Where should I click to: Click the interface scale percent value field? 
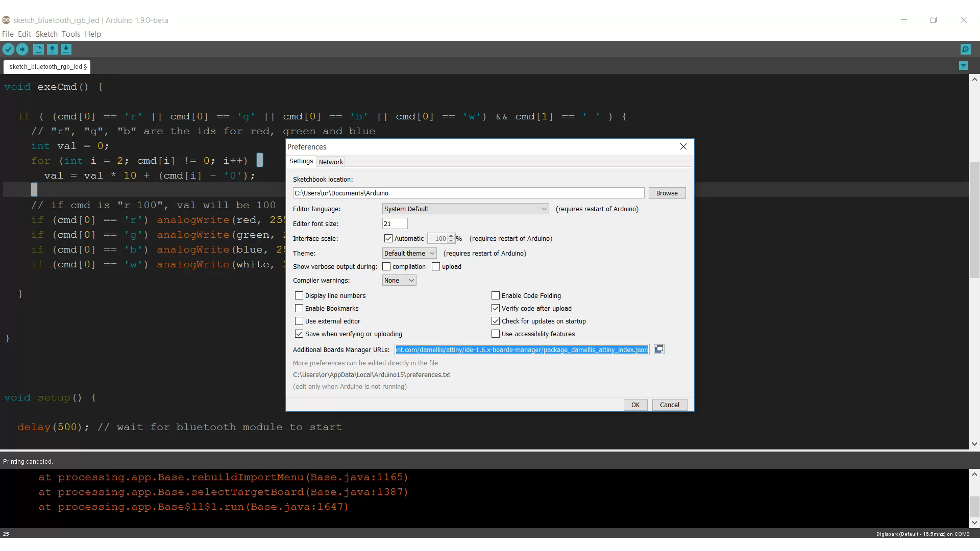pyautogui.click(x=437, y=238)
